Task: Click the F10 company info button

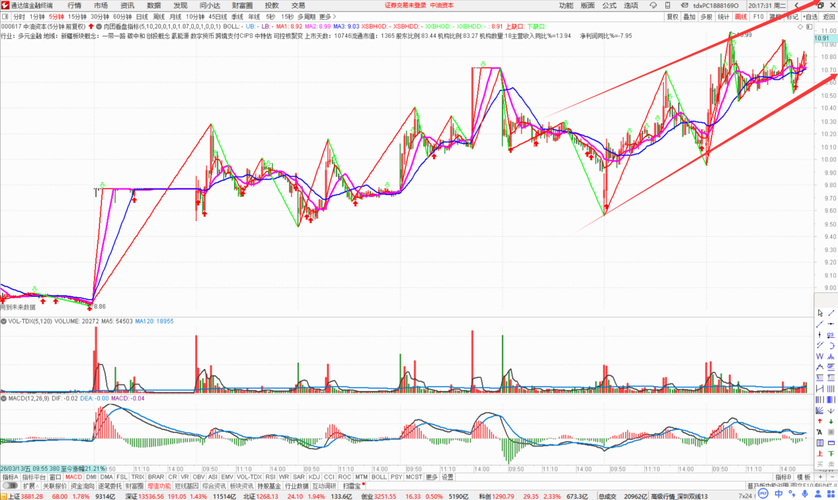Action: [758, 17]
